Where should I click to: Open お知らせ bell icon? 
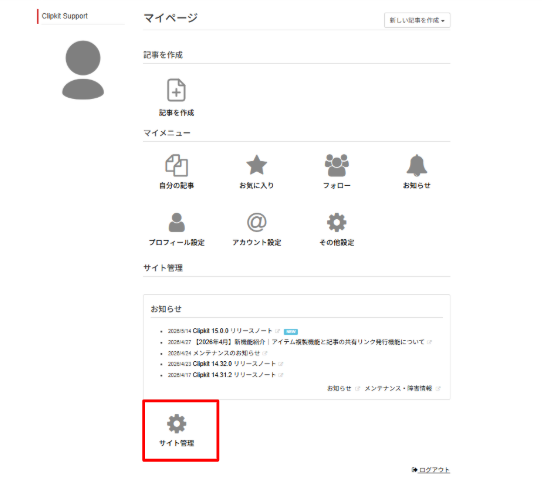point(417,165)
